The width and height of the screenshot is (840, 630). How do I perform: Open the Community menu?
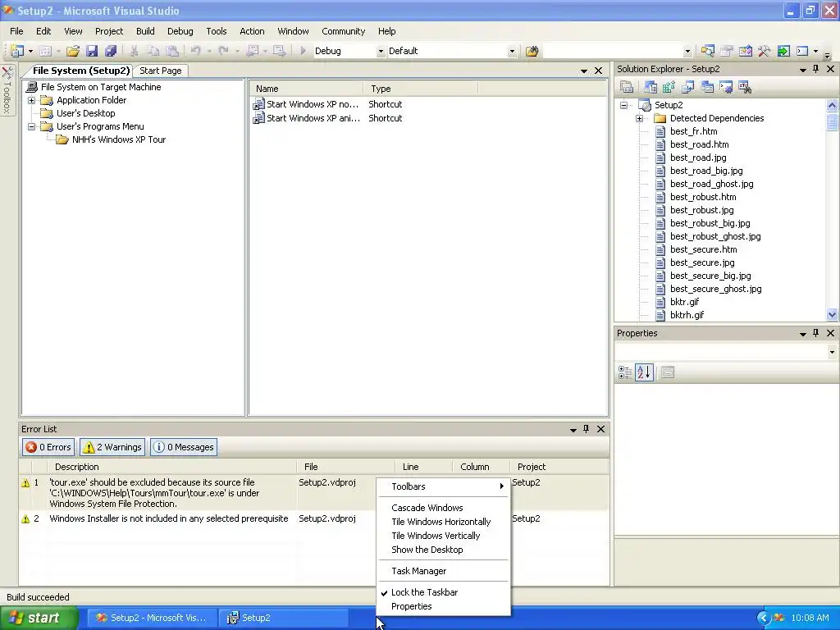[344, 31]
